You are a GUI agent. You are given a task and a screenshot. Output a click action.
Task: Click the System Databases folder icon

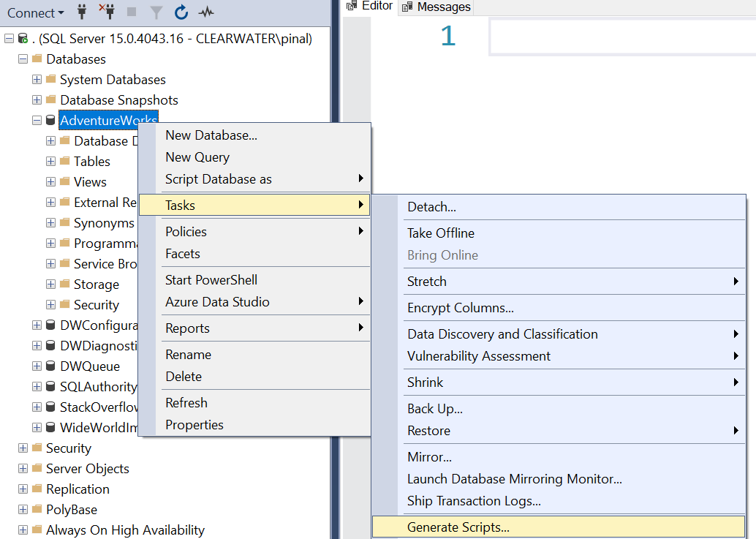click(x=51, y=79)
